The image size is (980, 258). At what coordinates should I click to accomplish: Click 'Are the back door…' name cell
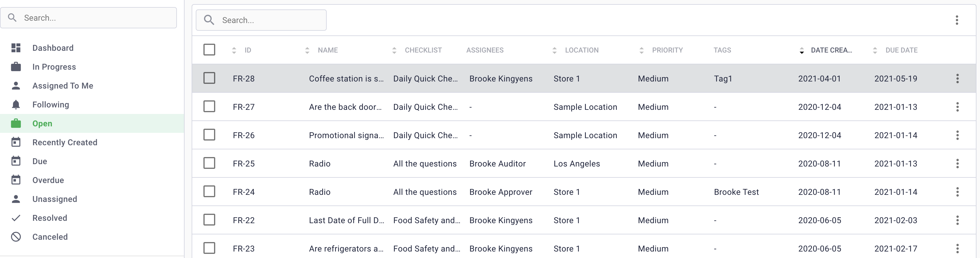pyautogui.click(x=345, y=107)
